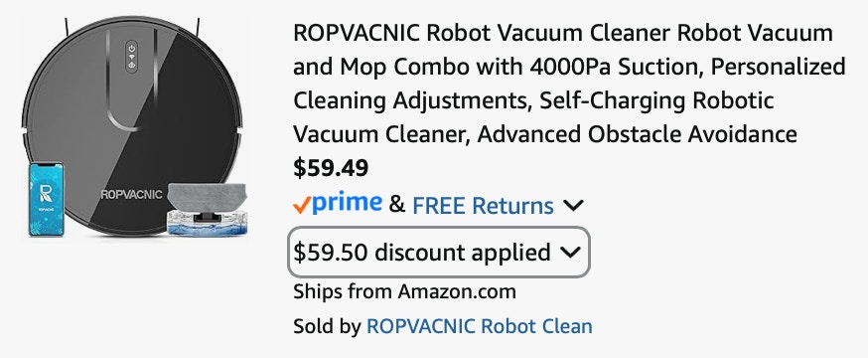This screenshot has height=358, width=868.
Task: Open the ROPVACNIC Robot Clean seller link
Action: point(480,326)
